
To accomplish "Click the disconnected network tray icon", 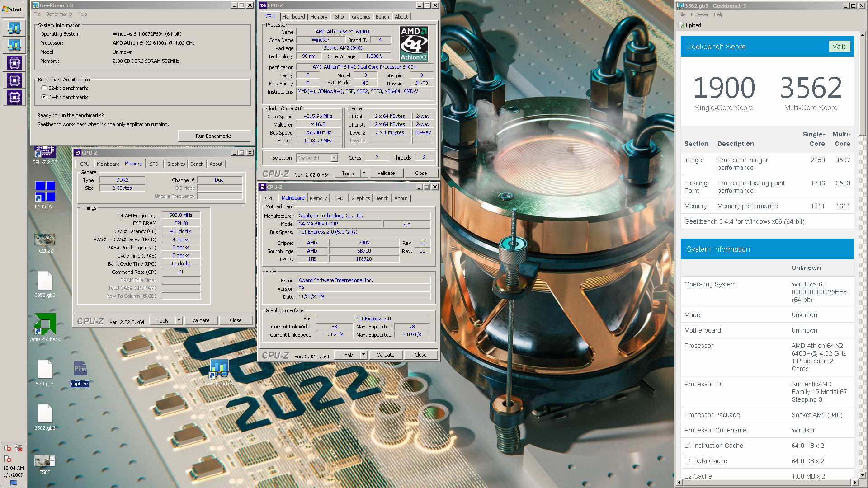I will 19,448.
